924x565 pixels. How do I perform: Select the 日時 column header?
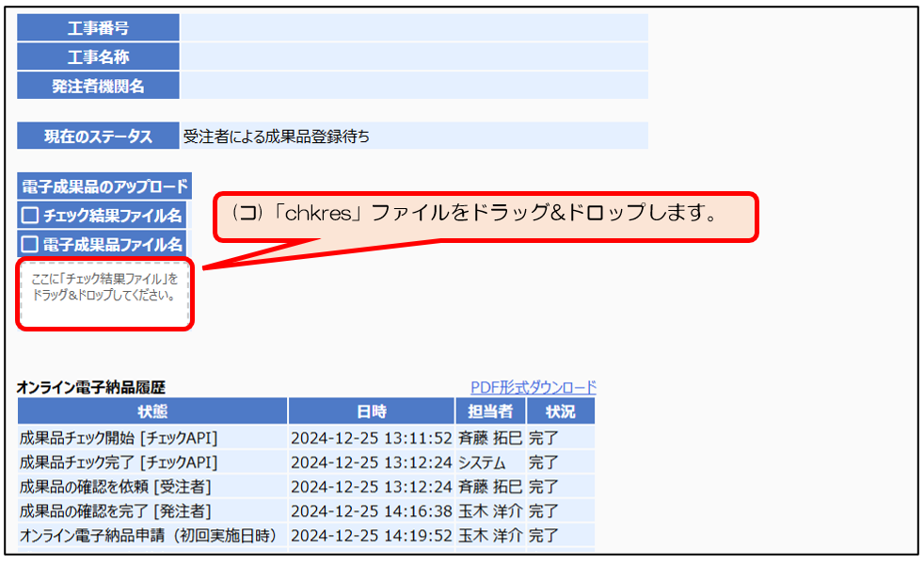pos(372,412)
